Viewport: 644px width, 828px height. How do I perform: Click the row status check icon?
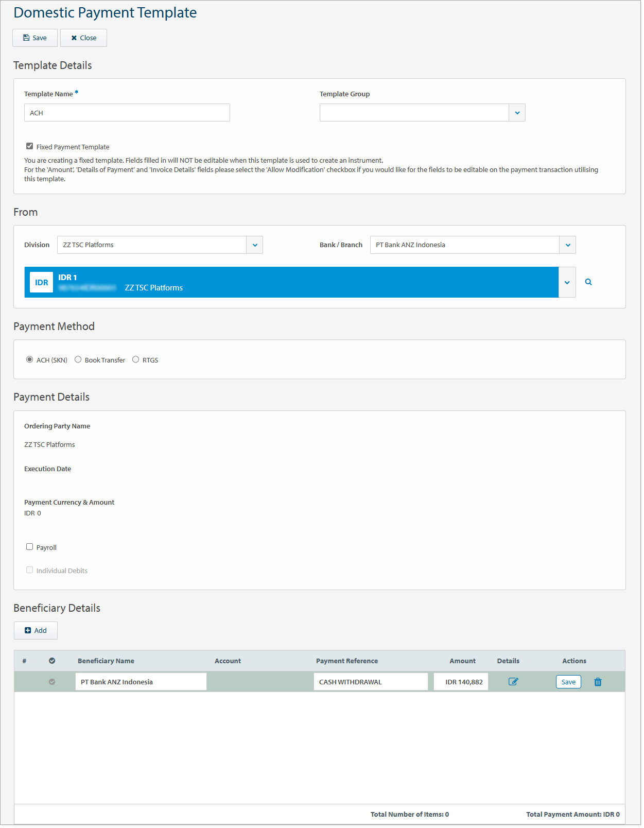click(x=52, y=682)
